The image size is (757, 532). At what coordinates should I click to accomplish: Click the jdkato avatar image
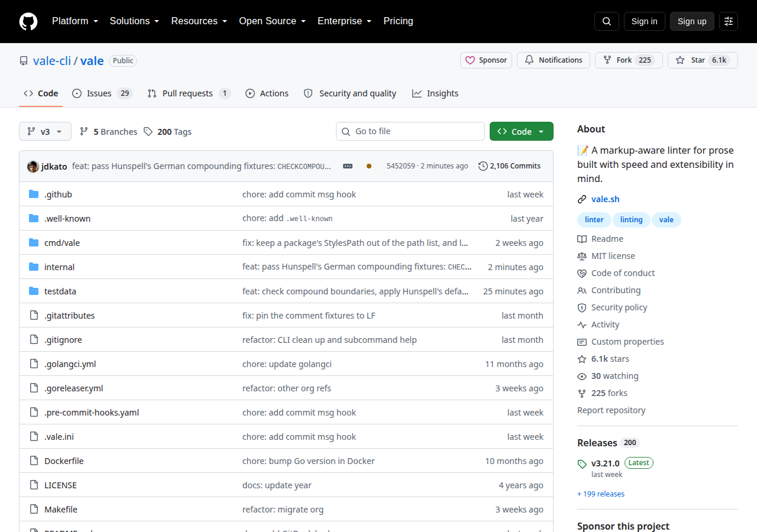click(33, 166)
